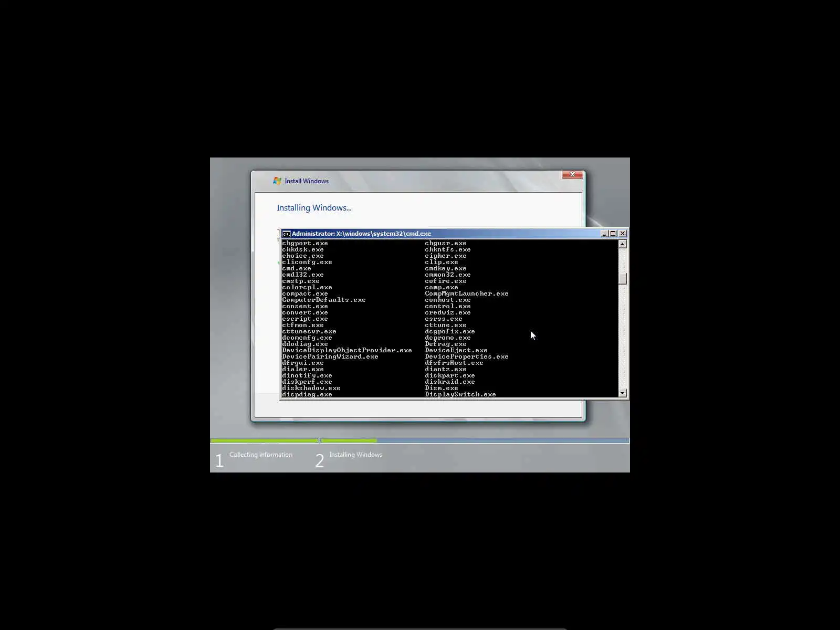
Task: Click the cmd vertical scrollbar thumb
Action: pos(623,279)
